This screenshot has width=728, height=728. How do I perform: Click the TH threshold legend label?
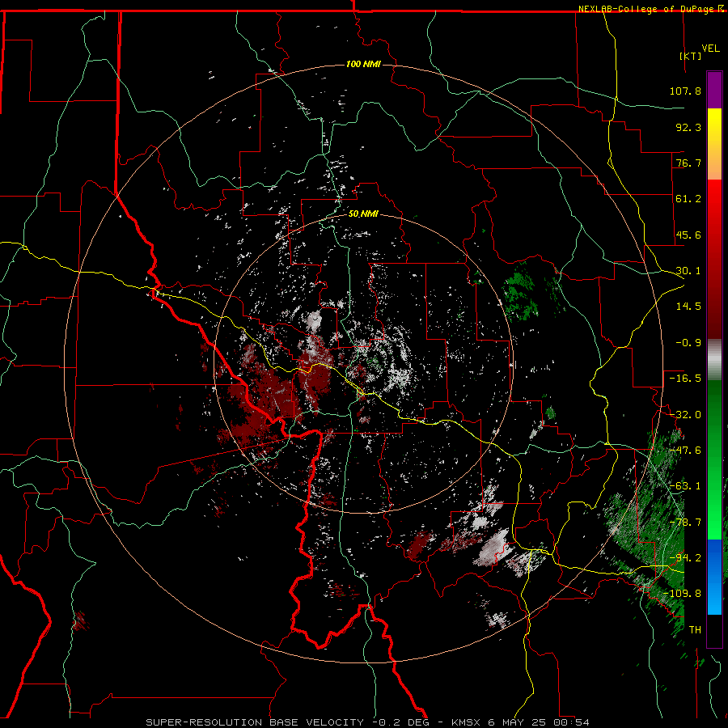tap(695, 630)
